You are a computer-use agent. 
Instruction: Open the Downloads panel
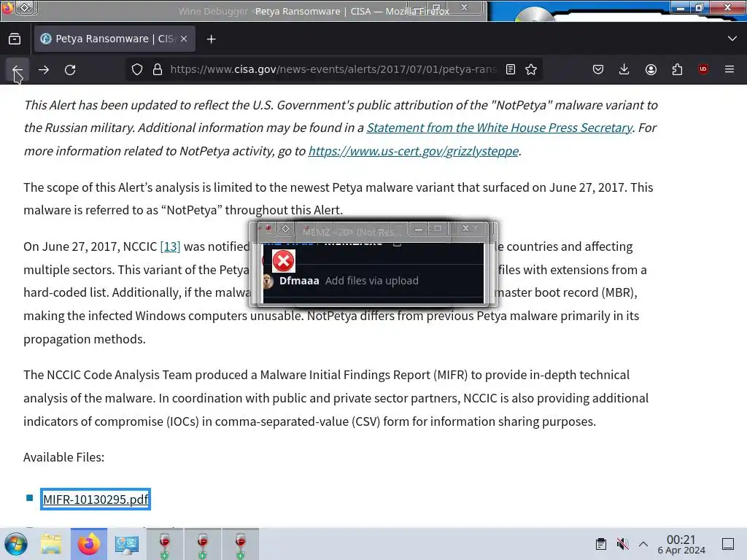point(624,69)
